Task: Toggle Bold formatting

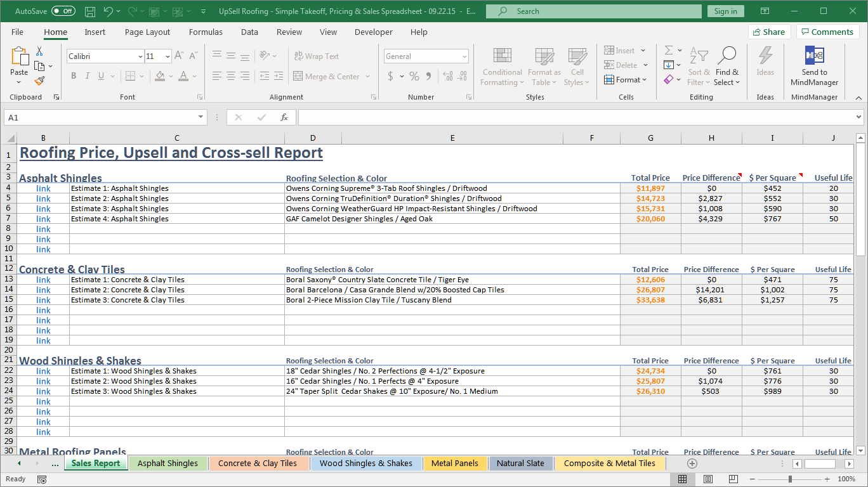Action: click(x=74, y=76)
